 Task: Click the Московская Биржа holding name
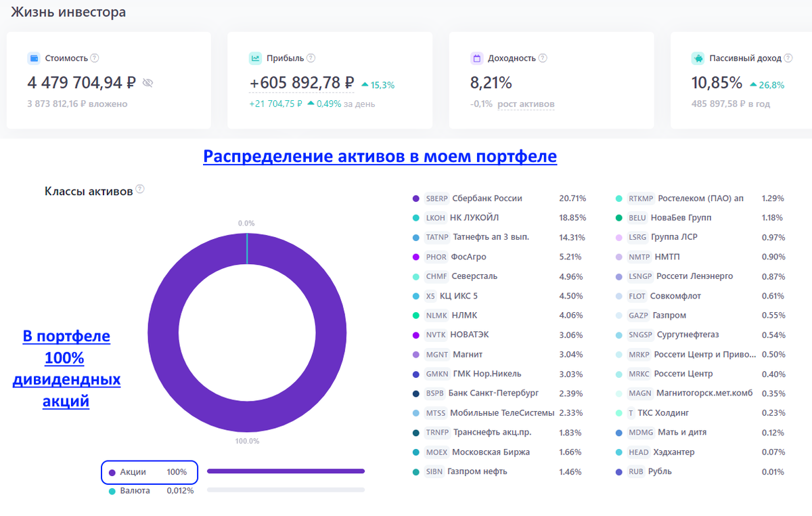tap(491, 452)
